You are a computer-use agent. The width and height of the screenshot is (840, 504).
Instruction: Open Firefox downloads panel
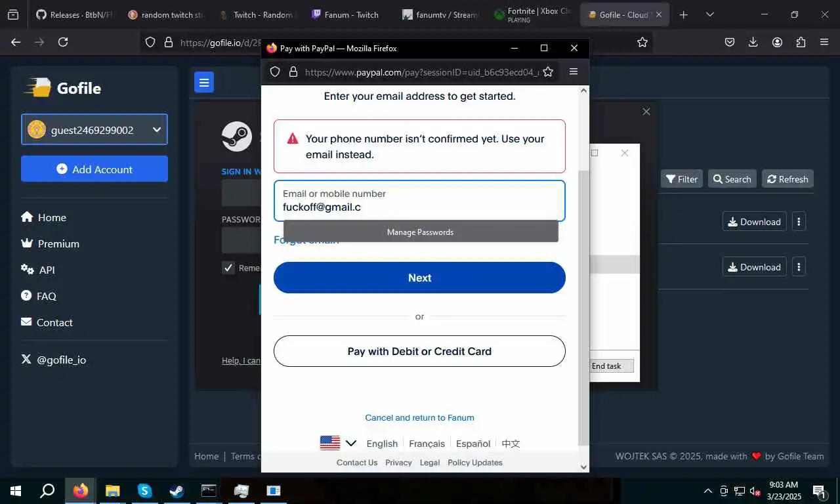click(x=753, y=42)
